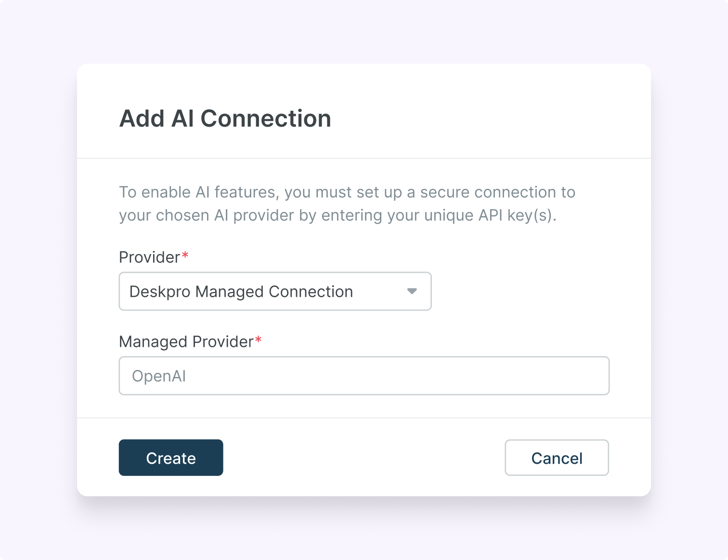Click the Provider dropdown caret arrow

pos(412,291)
